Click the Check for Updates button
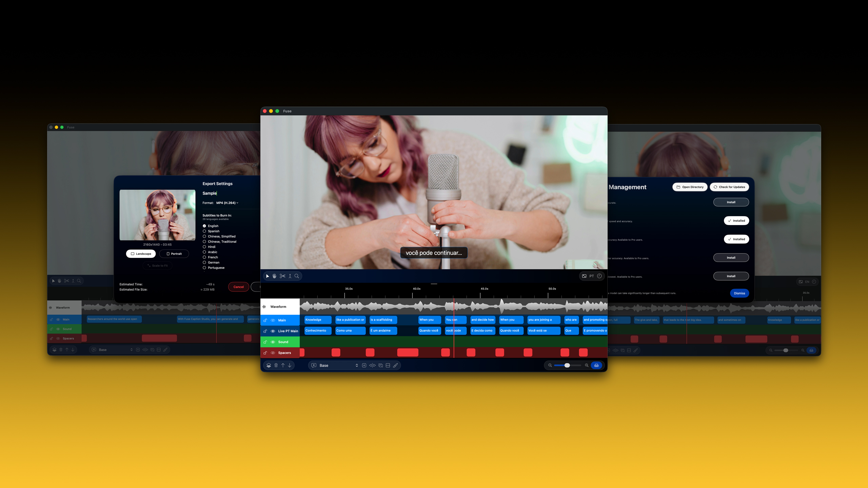 point(729,187)
